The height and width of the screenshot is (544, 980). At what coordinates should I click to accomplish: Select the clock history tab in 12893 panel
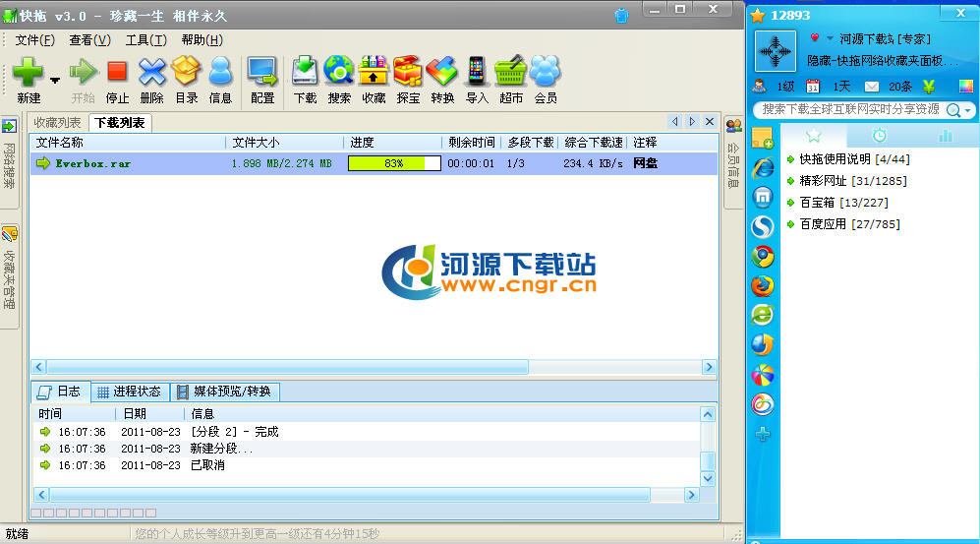tap(880, 135)
